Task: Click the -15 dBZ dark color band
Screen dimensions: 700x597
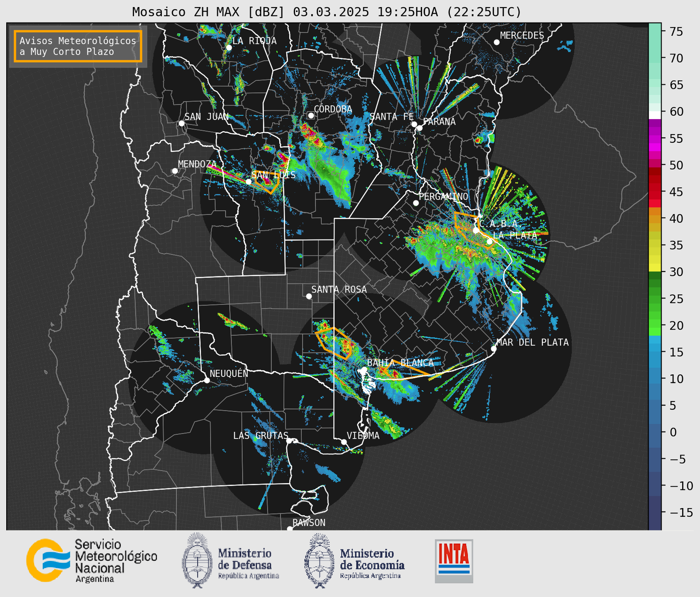Action: [x=654, y=513]
